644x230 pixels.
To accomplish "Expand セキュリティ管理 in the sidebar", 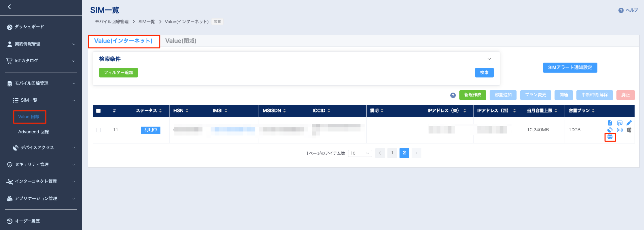I will click(41, 164).
